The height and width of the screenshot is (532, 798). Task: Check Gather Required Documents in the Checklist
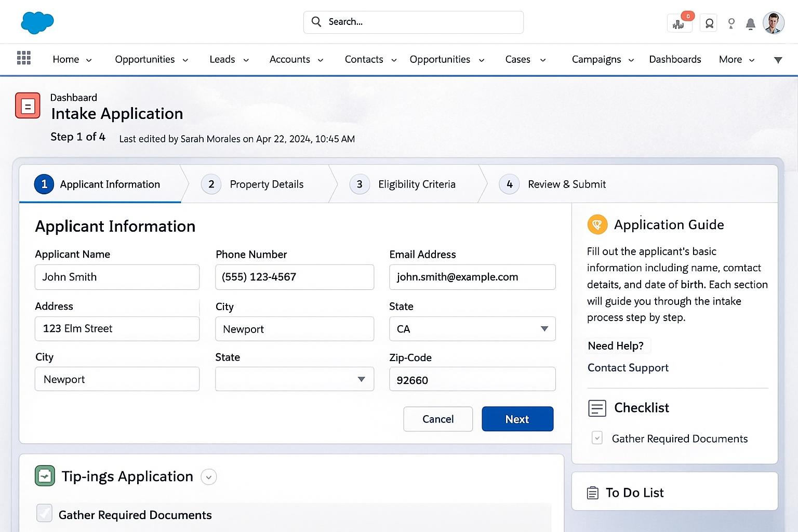597,438
